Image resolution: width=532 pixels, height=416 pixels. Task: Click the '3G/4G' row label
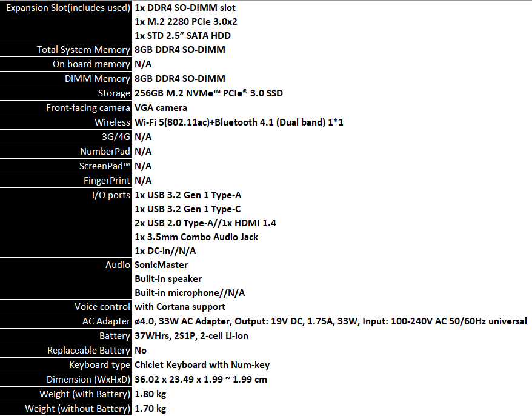click(116, 137)
